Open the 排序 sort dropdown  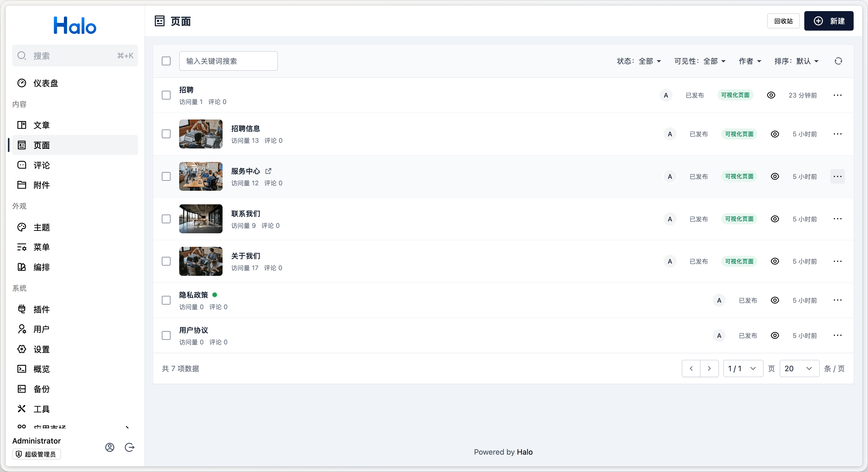point(796,61)
